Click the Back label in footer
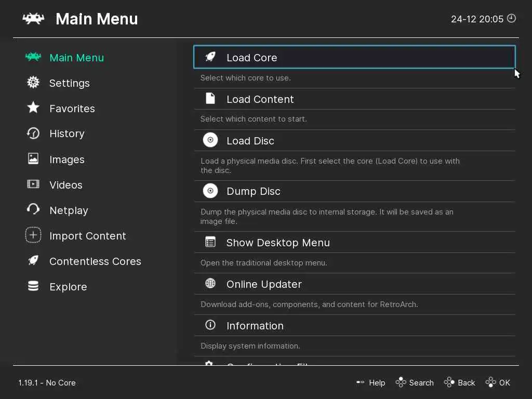 (466, 383)
